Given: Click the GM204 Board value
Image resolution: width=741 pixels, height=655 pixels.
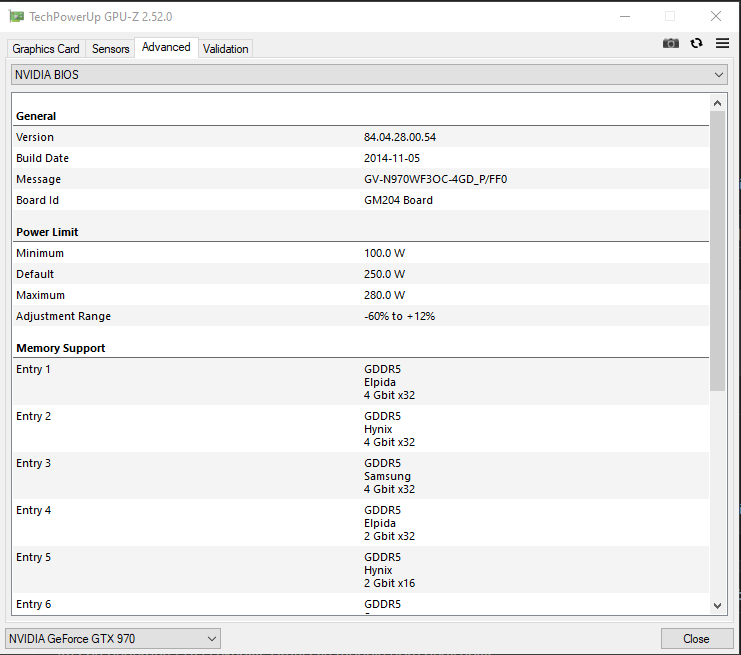Looking at the screenshot, I should pos(398,200).
